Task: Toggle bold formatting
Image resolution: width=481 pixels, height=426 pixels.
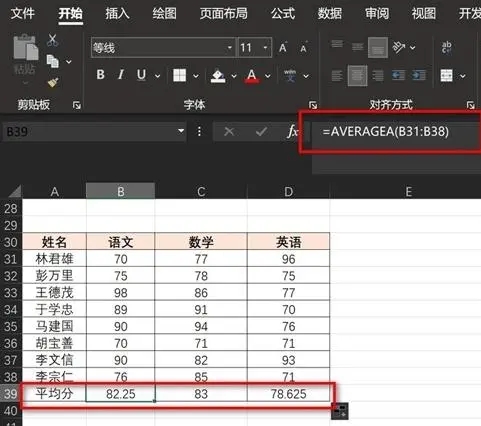Action: tap(100, 75)
